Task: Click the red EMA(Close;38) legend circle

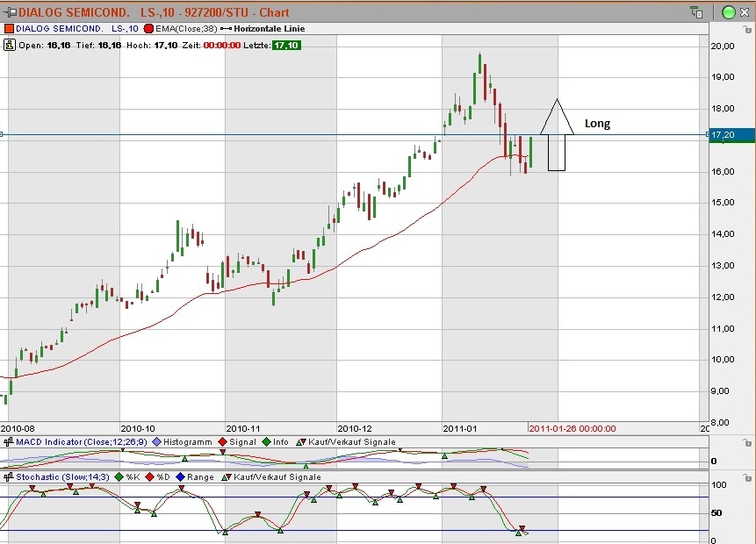Action: click(148, 28)
